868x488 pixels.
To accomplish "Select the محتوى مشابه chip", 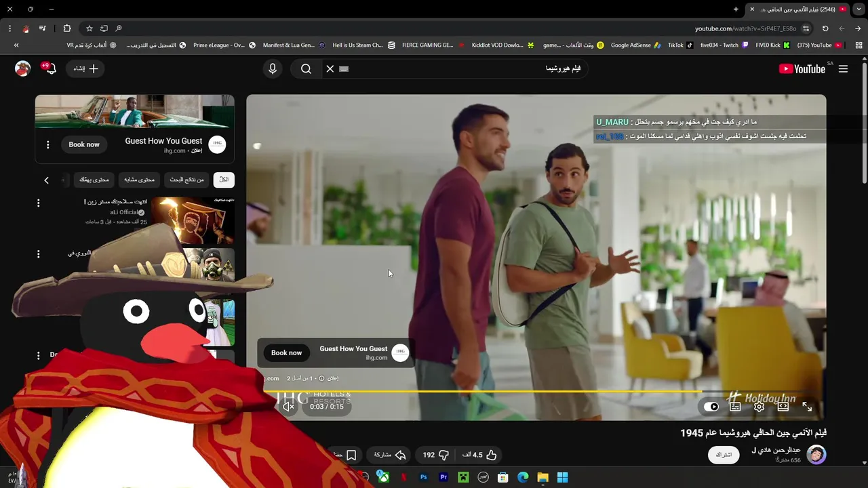I will [139, 180].
